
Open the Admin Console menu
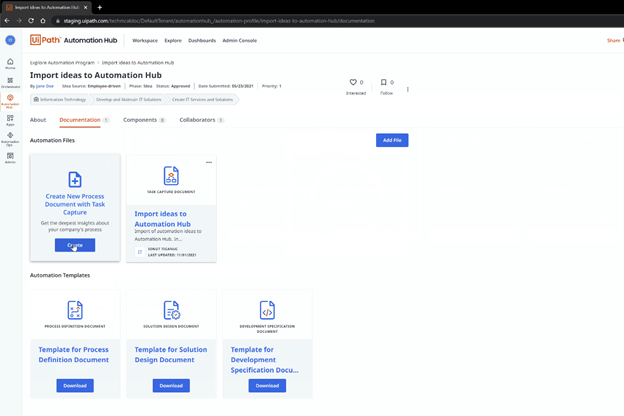[x=240, y=41]
